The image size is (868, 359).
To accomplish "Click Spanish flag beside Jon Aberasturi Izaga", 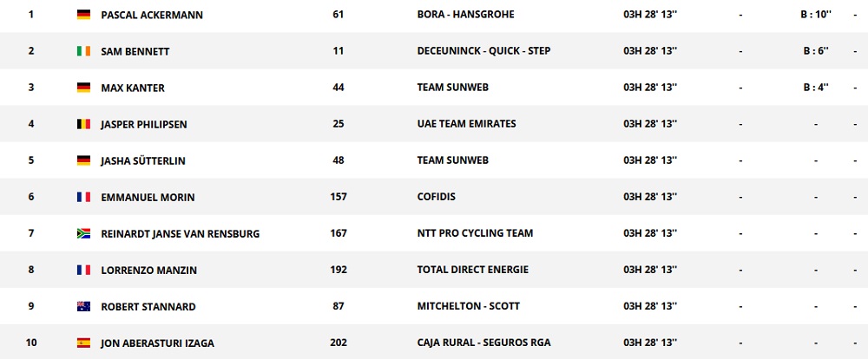I will click(83, 343).
